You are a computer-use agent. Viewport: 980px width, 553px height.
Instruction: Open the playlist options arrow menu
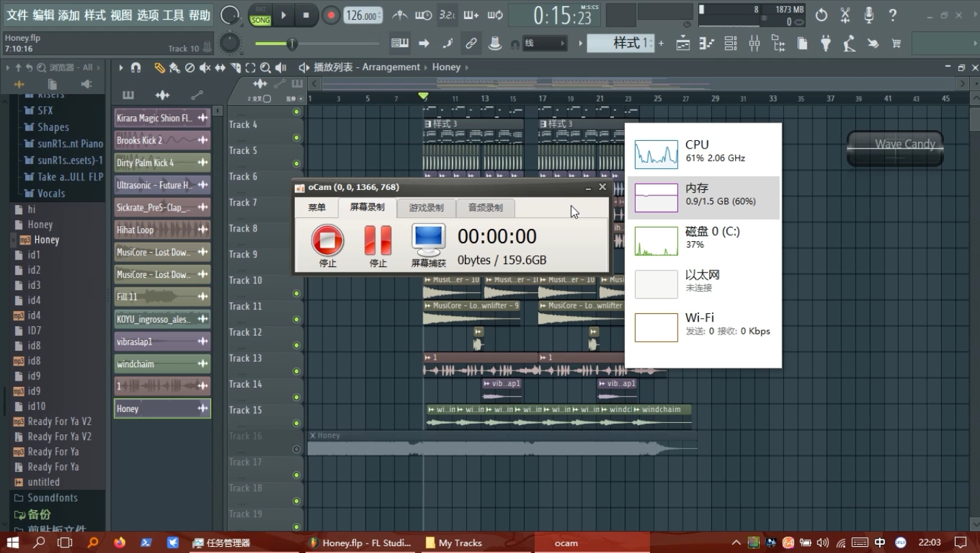[120, 67]
